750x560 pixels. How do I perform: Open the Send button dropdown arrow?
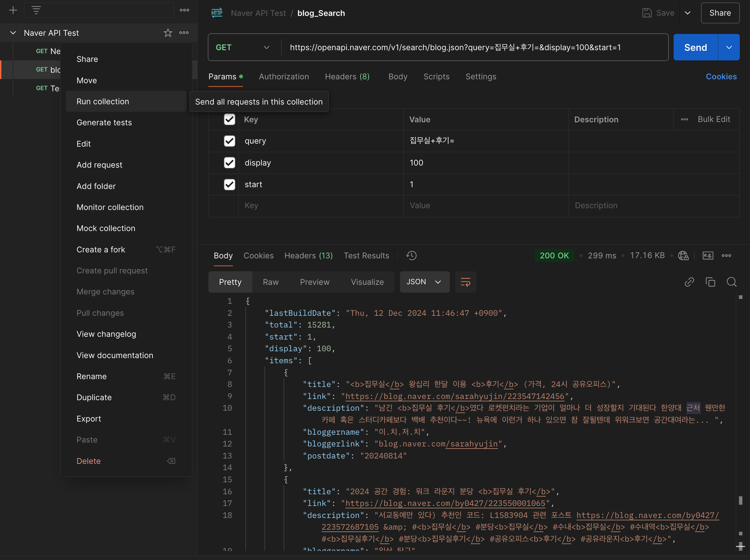729,47
